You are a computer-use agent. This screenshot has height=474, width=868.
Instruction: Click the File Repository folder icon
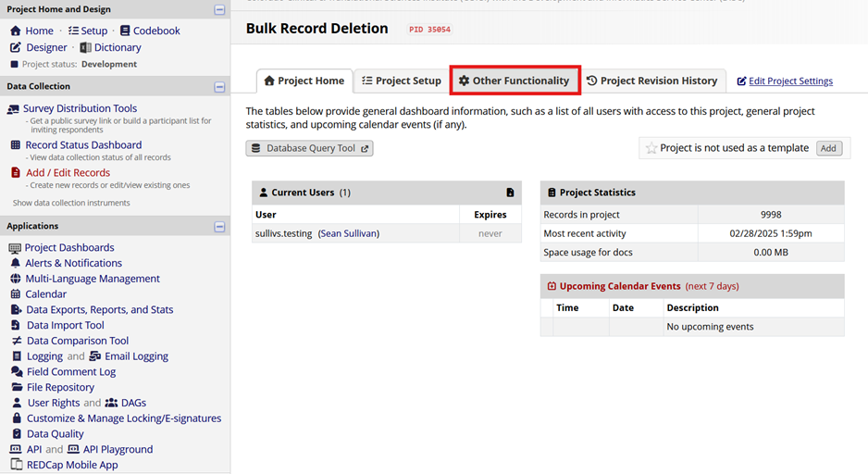(17, 387)
